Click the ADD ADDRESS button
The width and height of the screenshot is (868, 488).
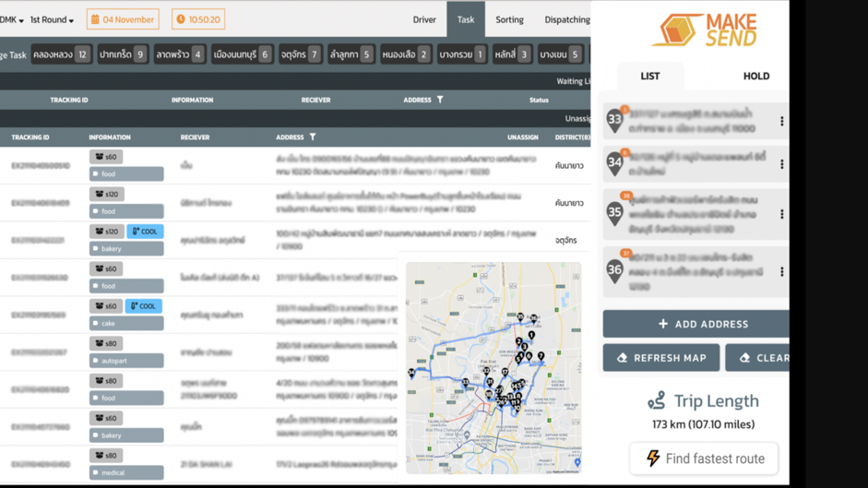tap(696, 324)
